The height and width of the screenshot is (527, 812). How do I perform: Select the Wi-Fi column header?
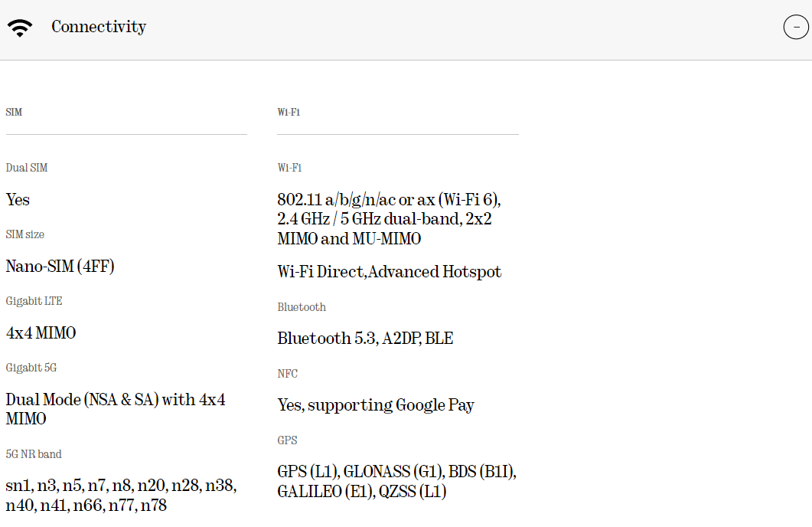pos(289,112)
